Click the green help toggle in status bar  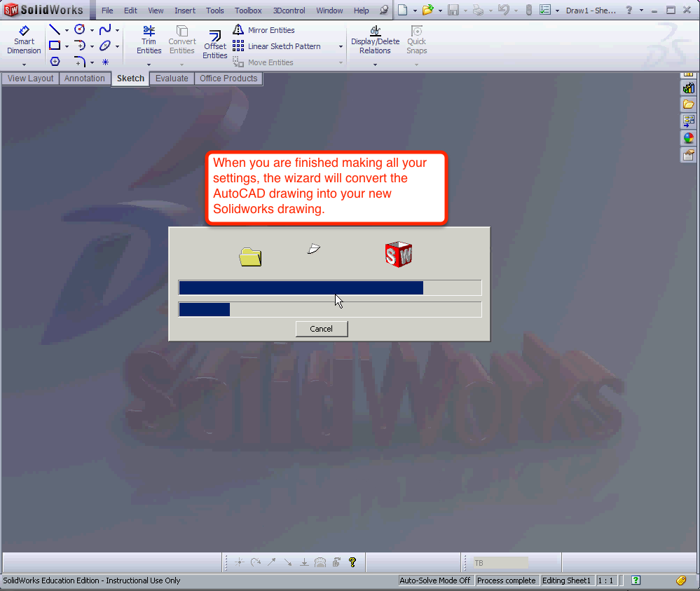point(634,580)
